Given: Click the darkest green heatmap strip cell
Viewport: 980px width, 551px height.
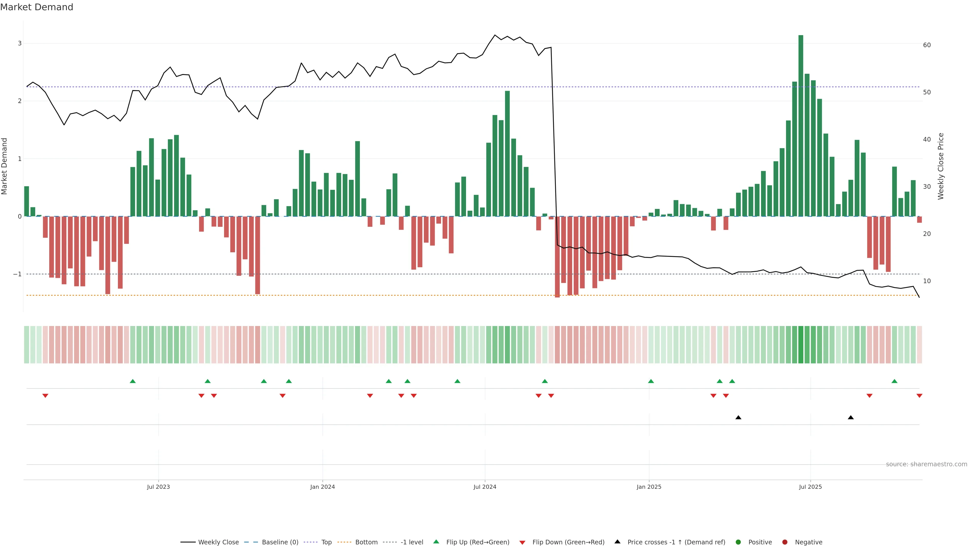Looking at the screenshot, I should [x=801, y=345].
